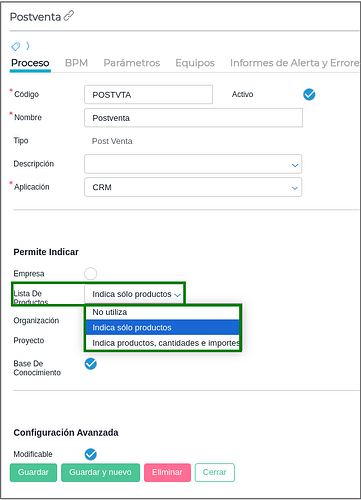Toggle the Activo checkbox
Viewport: 361px width, 500px height.
(x=309, y=94)
